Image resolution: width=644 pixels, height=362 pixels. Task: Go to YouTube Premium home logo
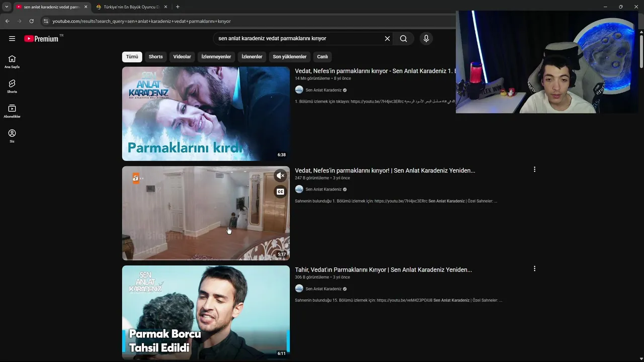42,39
